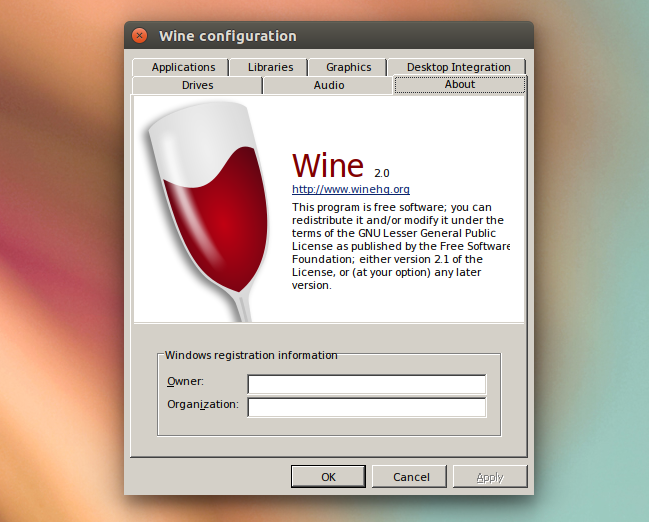Click the large red Wine heading
Screen dimensions: 649x522
tap(327, 165)
